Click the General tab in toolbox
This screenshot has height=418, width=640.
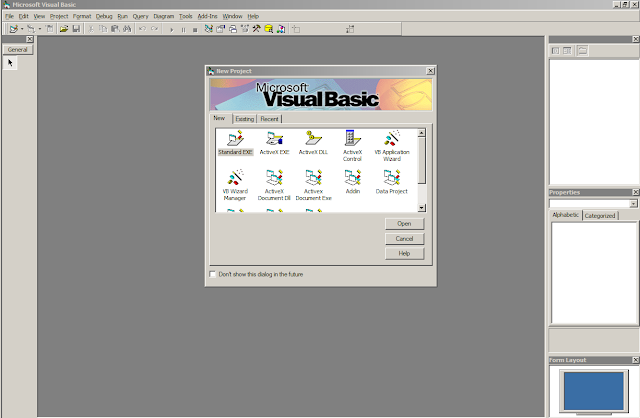tap(18, 49)
